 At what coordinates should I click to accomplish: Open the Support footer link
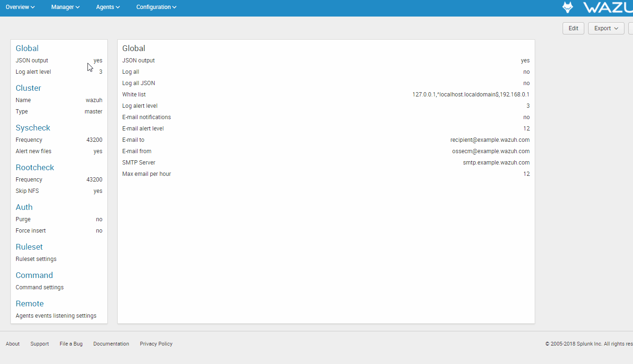click(40, 344)
